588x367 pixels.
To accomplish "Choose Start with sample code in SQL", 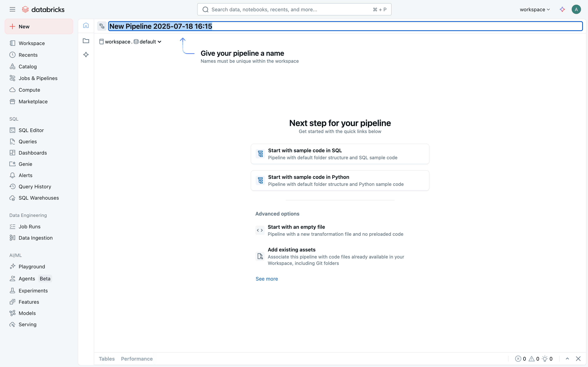I will [x=340, y=154].
